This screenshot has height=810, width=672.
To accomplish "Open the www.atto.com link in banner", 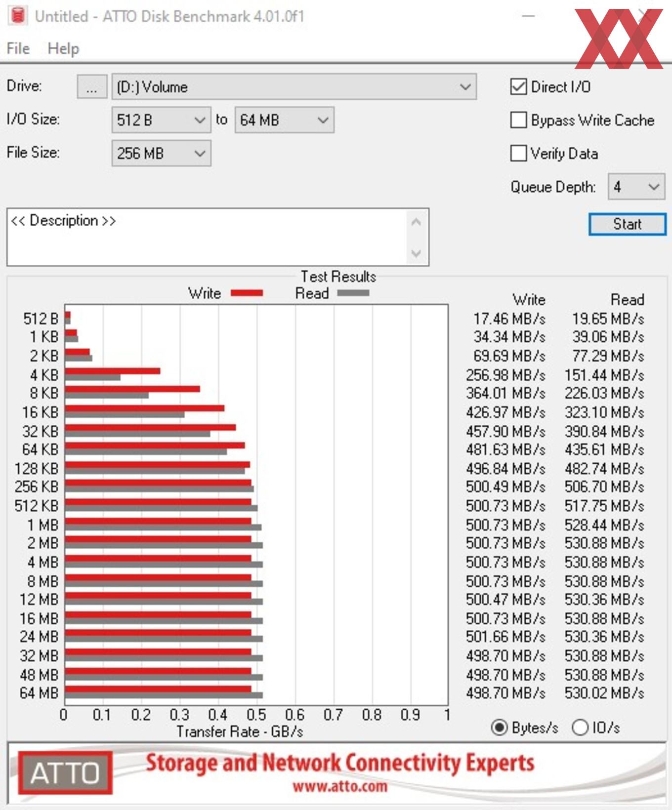I will [340, 786].
